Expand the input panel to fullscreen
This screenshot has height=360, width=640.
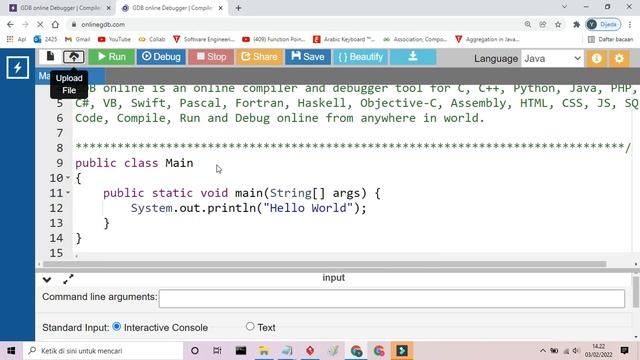[x=68, y=279]
